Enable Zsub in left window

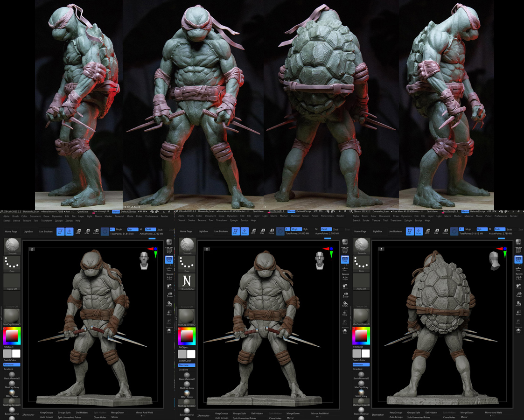click(x=160, y=229)
